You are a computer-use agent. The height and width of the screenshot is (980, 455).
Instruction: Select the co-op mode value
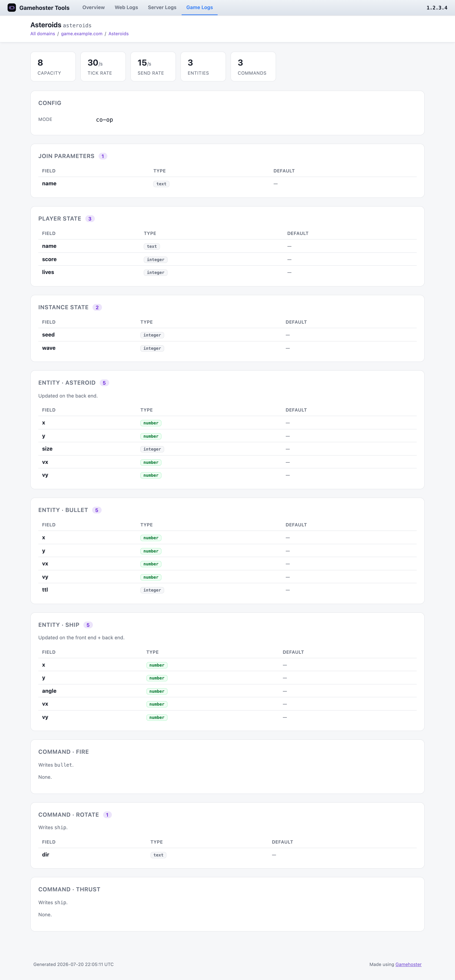click(x=104, y=119)
